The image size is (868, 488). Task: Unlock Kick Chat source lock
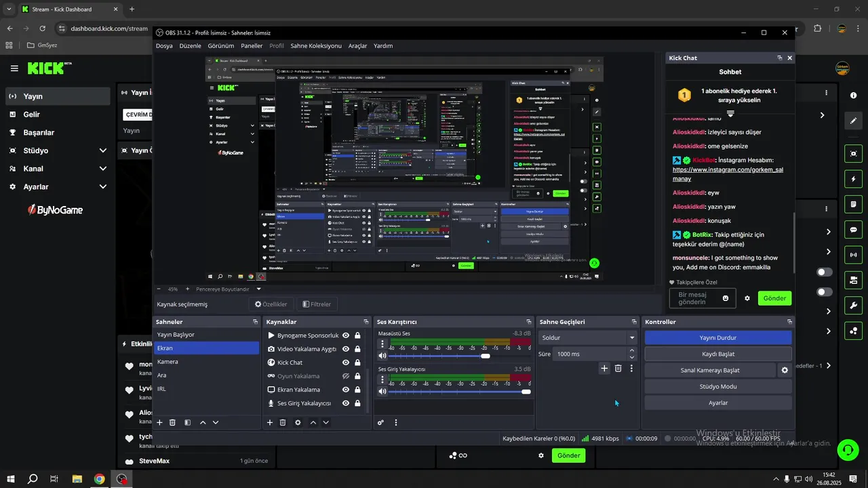(357, 363)
